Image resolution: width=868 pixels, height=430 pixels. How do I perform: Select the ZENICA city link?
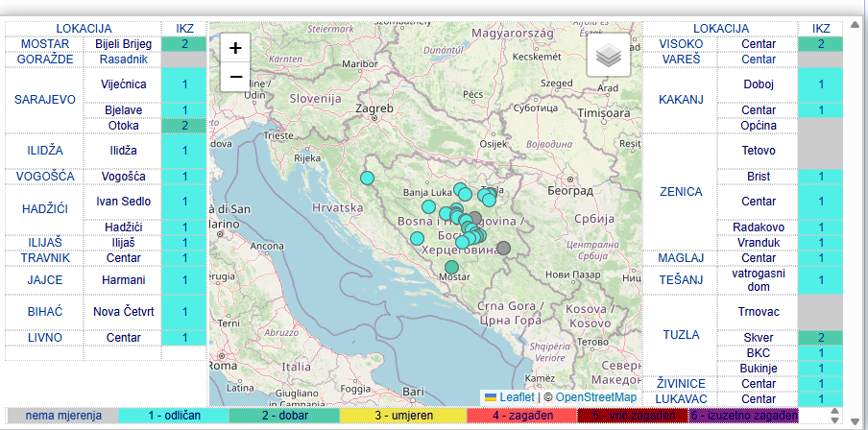pyautogui.click(x=681, y=192)
